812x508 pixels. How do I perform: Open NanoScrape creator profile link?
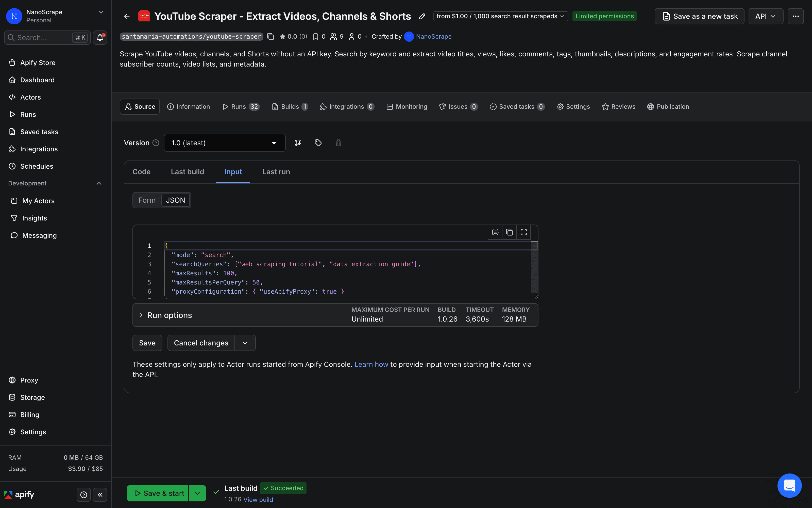pyautogui.click(x=433, y=37)
